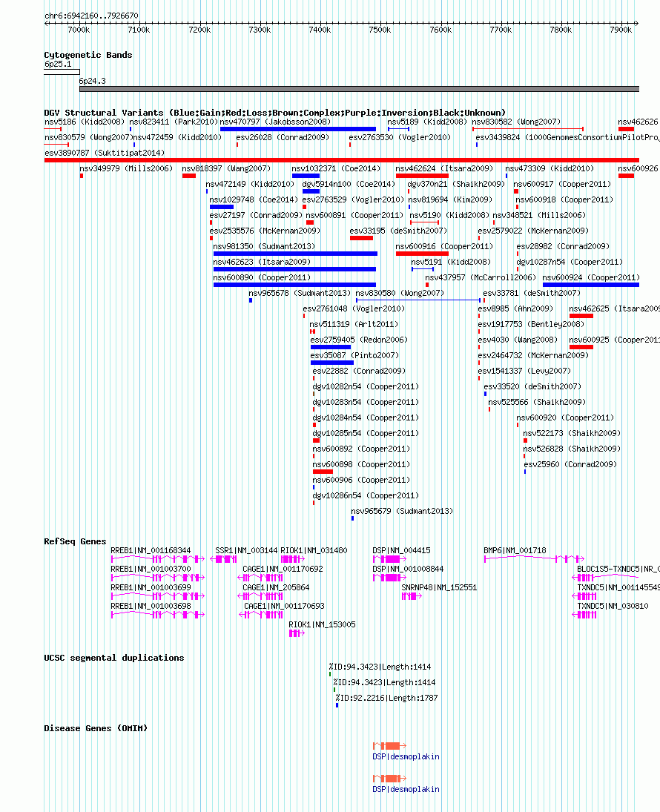Open variant nsv462624 (Itsara2009)
This screenshot has width=660, height=812.
click(444, 169)
